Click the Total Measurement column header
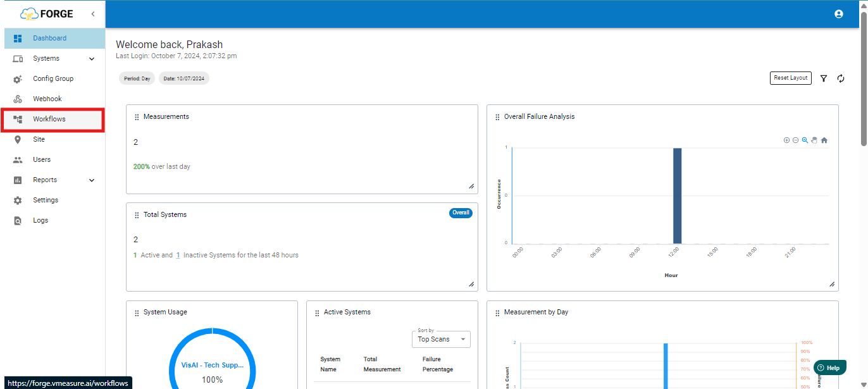 [x=382, y=364]
